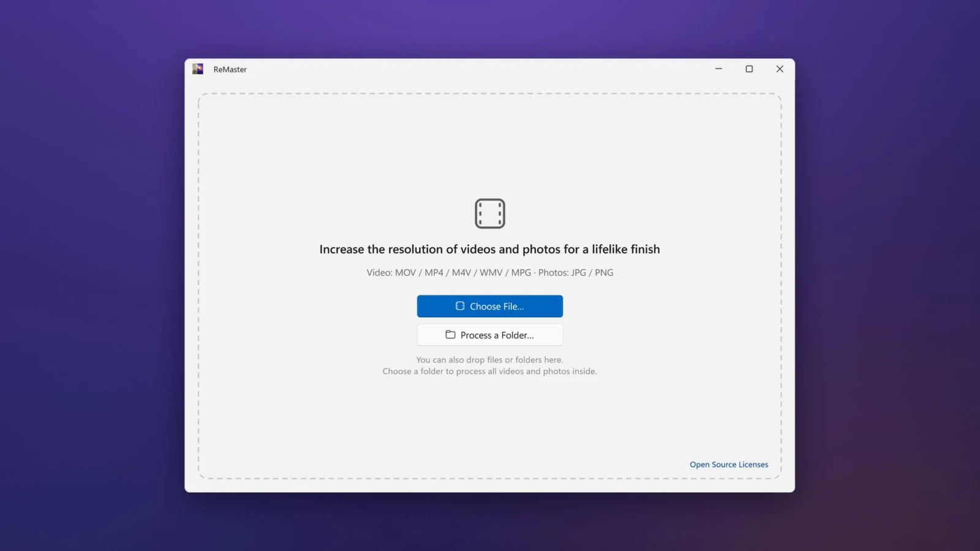The height and width of the screenshot is (551, 980).
Task: Click the supported formats line 'Video: MOV / MP4'
Action: [x=489, y=272]
